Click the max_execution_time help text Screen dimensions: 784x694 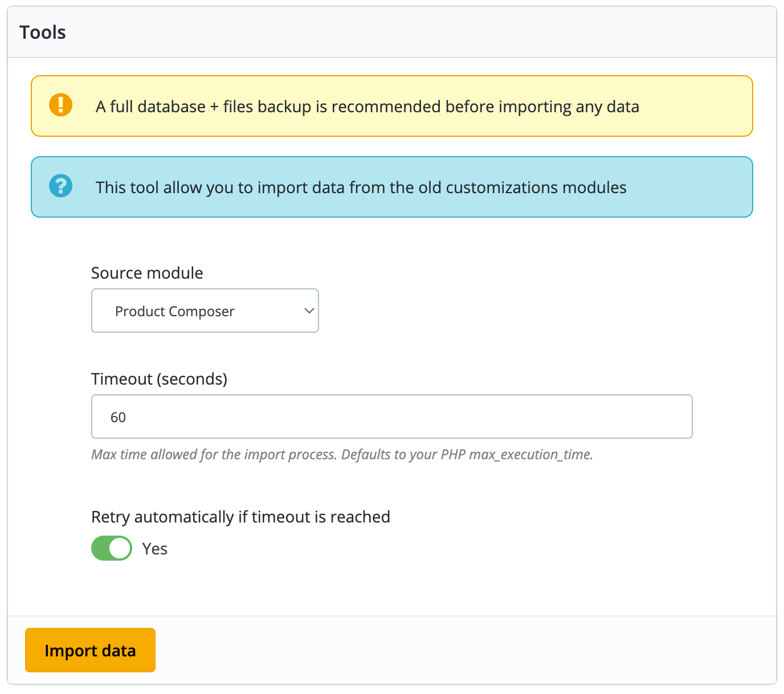point(342,455)
